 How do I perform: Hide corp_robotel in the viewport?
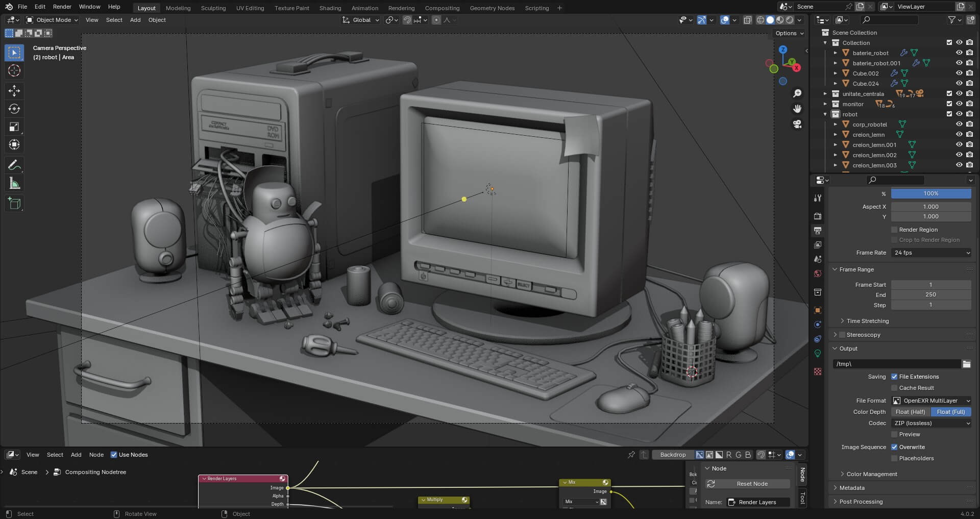pyautogui.click(x=959, y=124)
